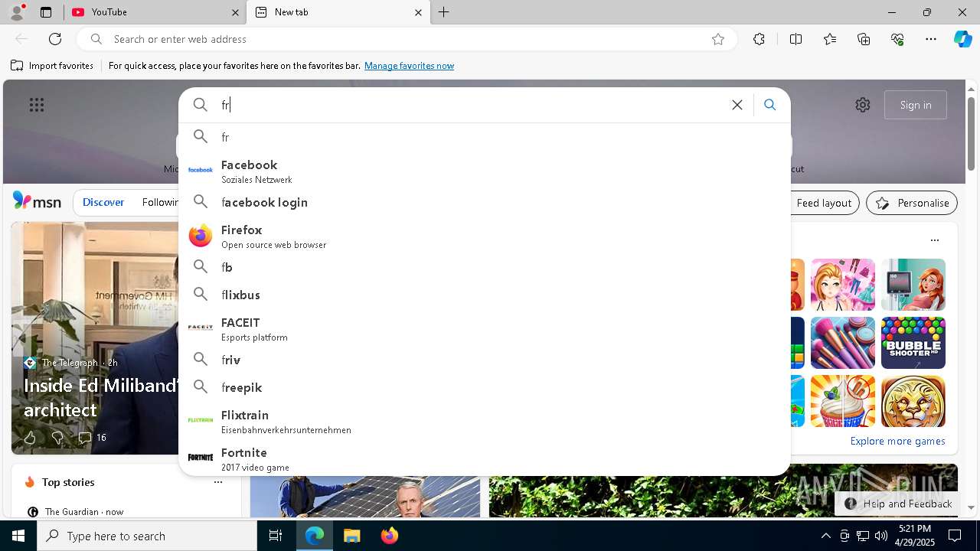Open Collections icon in toolbar
This screenshot has height=551, width=980.
click(864, 39)
